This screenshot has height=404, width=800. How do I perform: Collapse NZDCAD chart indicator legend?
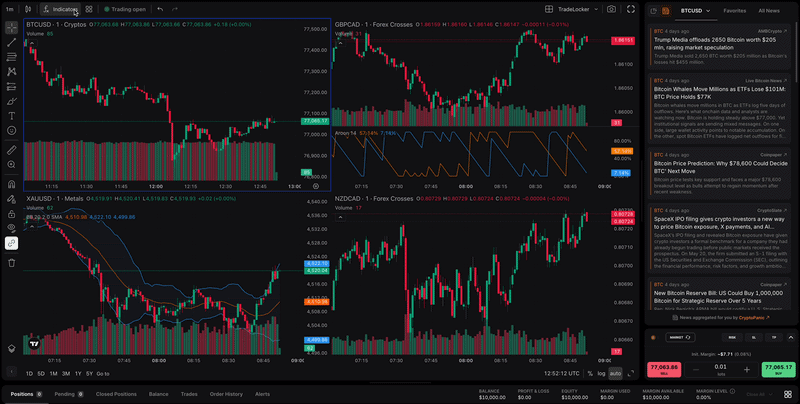point(340,218)
